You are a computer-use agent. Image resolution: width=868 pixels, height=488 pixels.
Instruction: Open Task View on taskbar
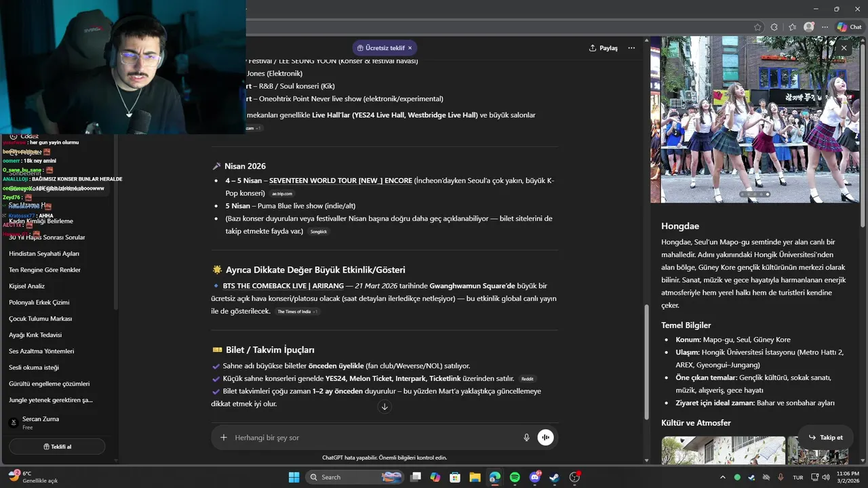click(416, 477)
